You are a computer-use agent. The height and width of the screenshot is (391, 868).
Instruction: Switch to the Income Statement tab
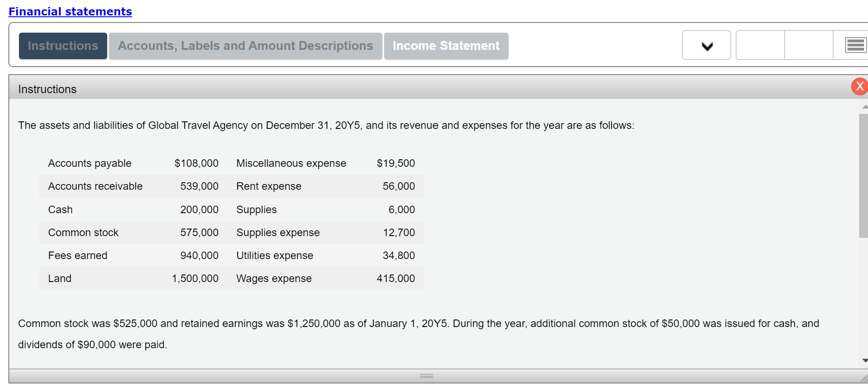point(445,45)
